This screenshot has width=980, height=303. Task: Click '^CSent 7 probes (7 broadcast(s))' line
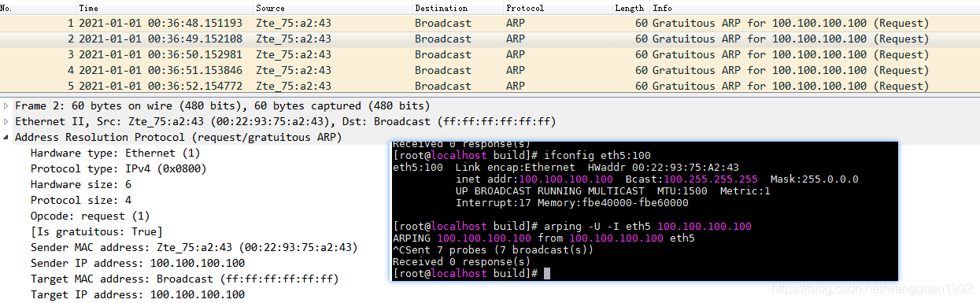point(493,250)
